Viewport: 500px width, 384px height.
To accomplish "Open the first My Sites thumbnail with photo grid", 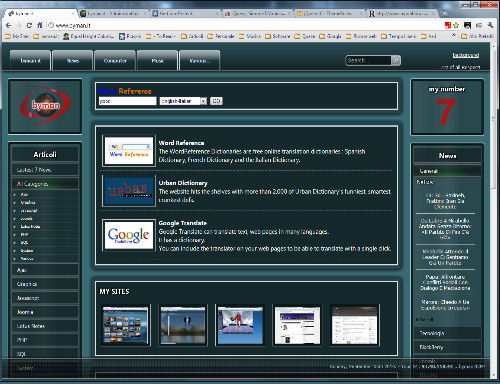I will click(x=126, y=325).
